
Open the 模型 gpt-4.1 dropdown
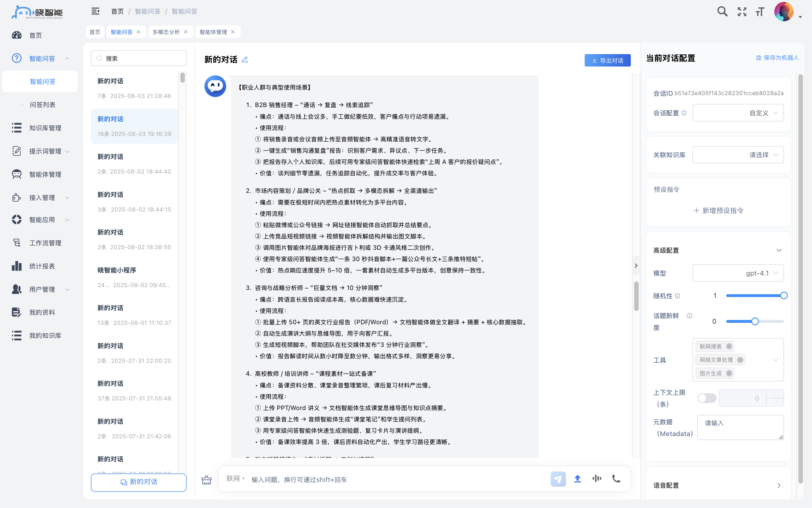738,273
